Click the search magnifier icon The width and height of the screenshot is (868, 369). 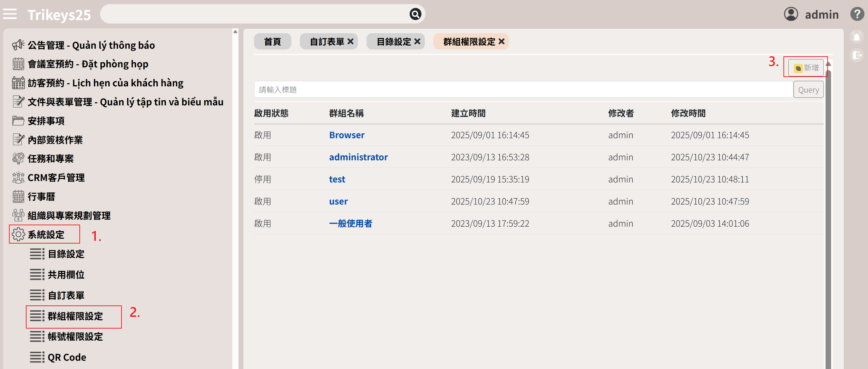point(415,14)
